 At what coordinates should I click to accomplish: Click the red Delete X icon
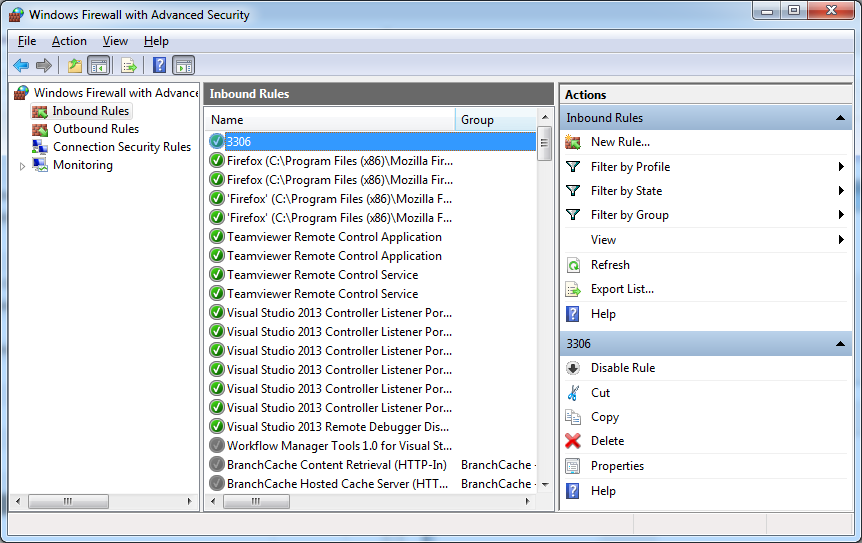point(573,441)
